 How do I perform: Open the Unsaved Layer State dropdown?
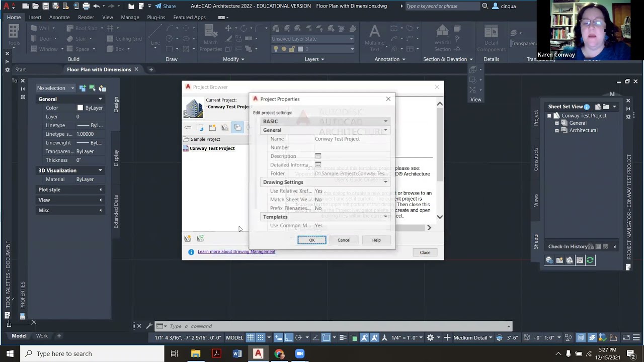312,39
